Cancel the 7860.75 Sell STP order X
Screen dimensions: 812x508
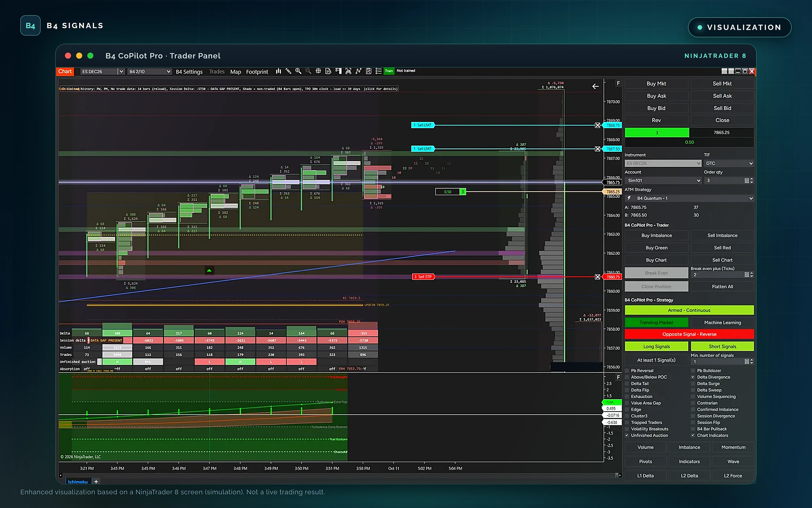click(597, 277)
